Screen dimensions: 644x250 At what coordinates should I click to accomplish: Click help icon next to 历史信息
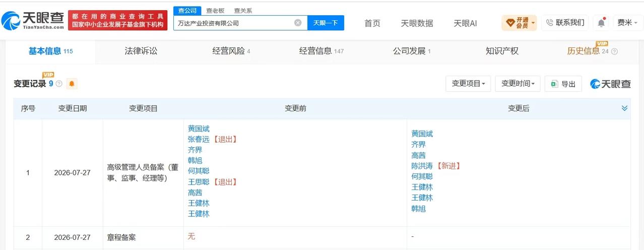point(614,51)
